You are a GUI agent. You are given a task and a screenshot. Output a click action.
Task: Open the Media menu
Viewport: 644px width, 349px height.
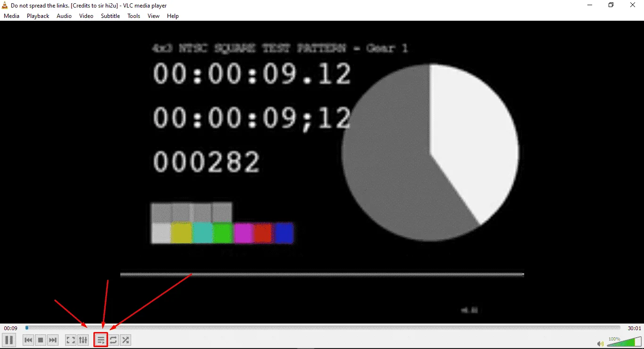point(11,16)
